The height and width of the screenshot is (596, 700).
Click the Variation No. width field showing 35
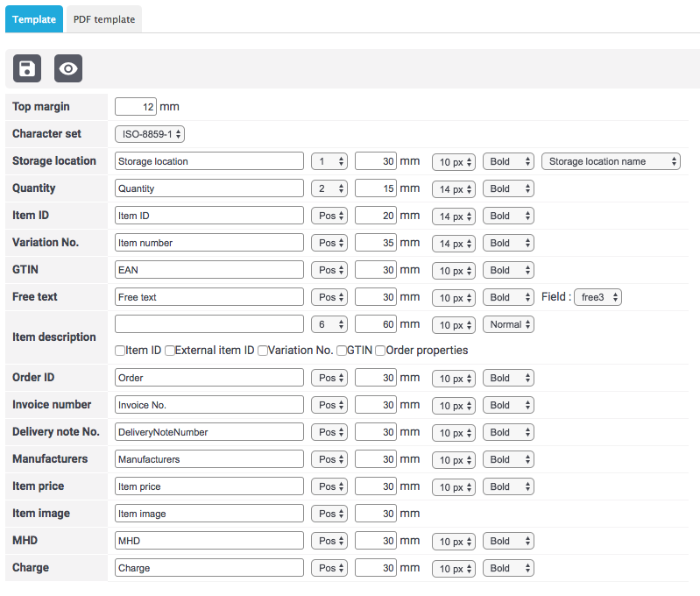click(x=376, y=243)
